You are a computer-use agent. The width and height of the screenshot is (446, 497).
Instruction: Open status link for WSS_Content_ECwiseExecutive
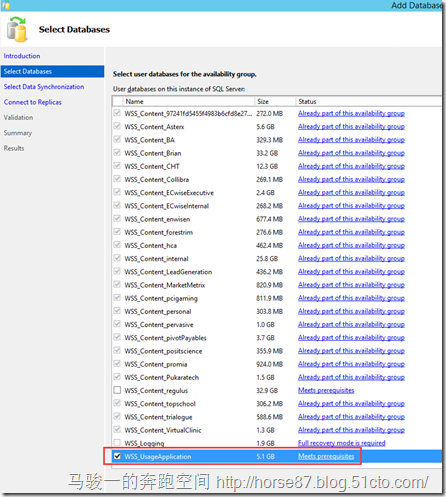[x=351, y=192]
